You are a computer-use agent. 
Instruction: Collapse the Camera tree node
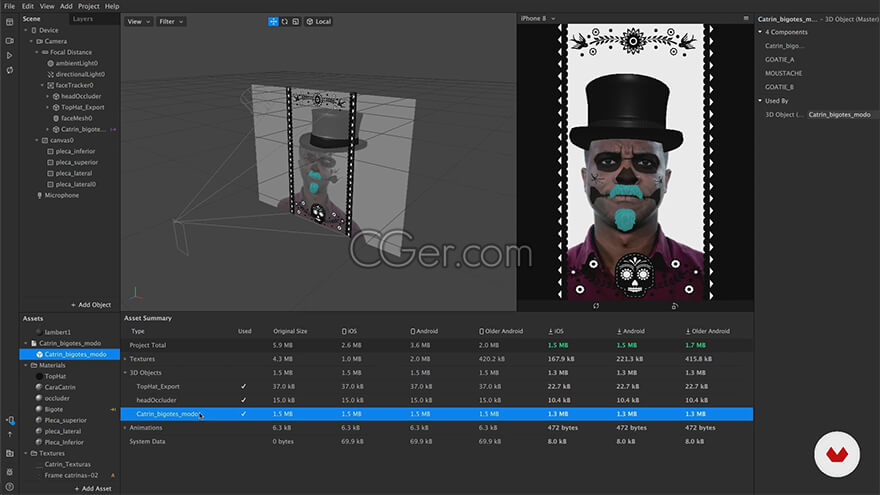[31, 42]
